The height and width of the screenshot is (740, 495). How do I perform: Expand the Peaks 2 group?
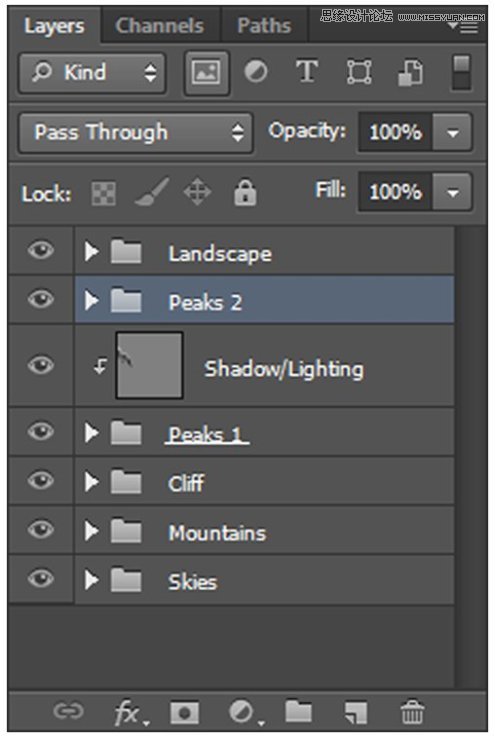point(92,300)
